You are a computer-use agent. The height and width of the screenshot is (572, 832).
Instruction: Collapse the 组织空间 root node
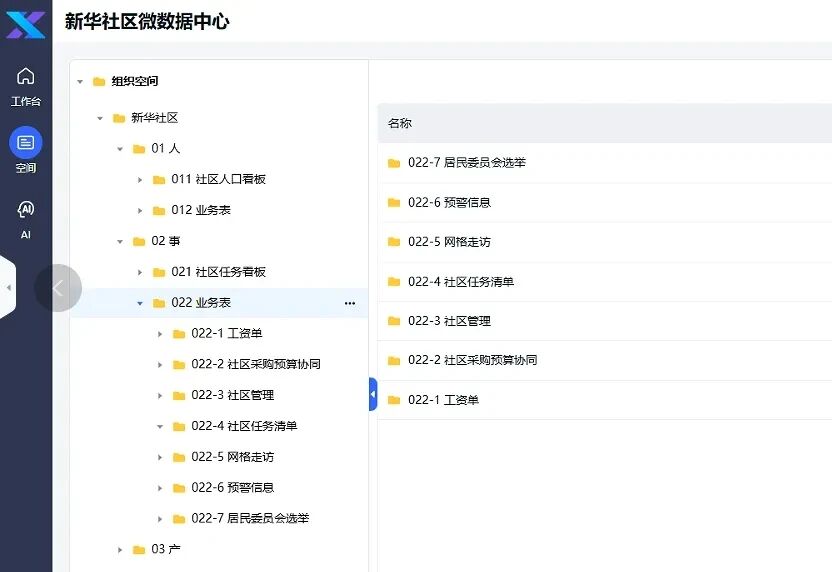80,82
